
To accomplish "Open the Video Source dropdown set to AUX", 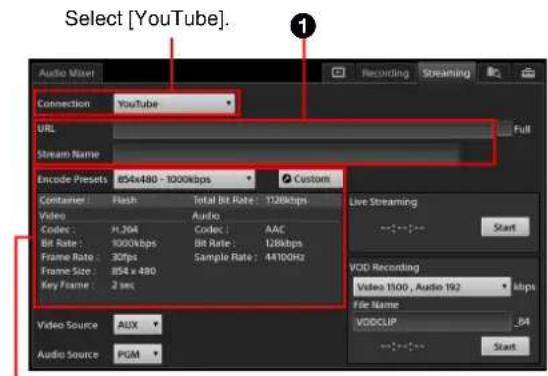I will pos(137,325).
